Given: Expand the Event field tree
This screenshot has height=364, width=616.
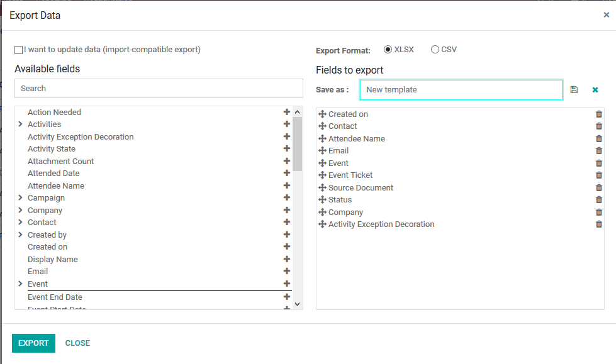Looking at the screenshot, I should coord(20,284).
